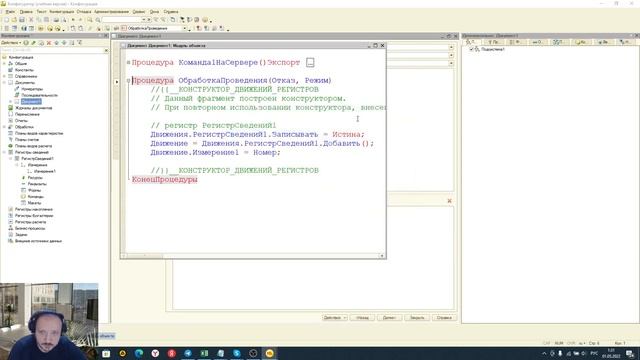Open the toolbar search field dropdown arrow
This screenshot has width=640, height=360.
coord(144,20)
